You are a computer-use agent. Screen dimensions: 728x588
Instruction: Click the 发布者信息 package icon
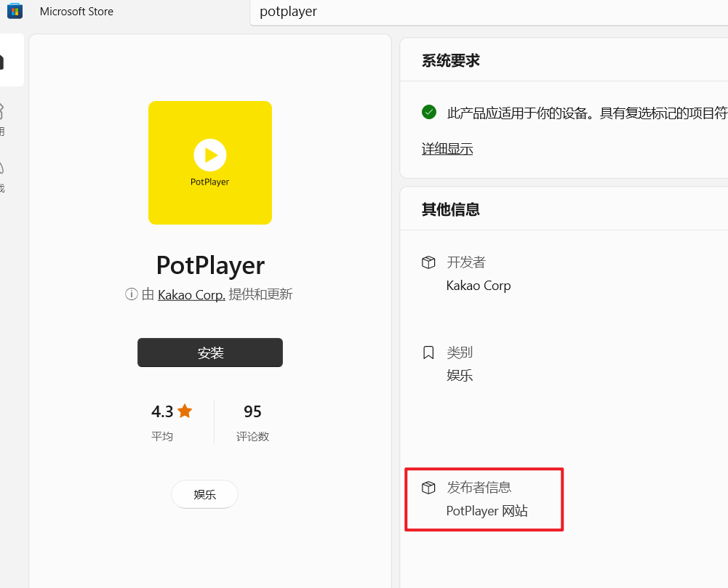(428, 487)
